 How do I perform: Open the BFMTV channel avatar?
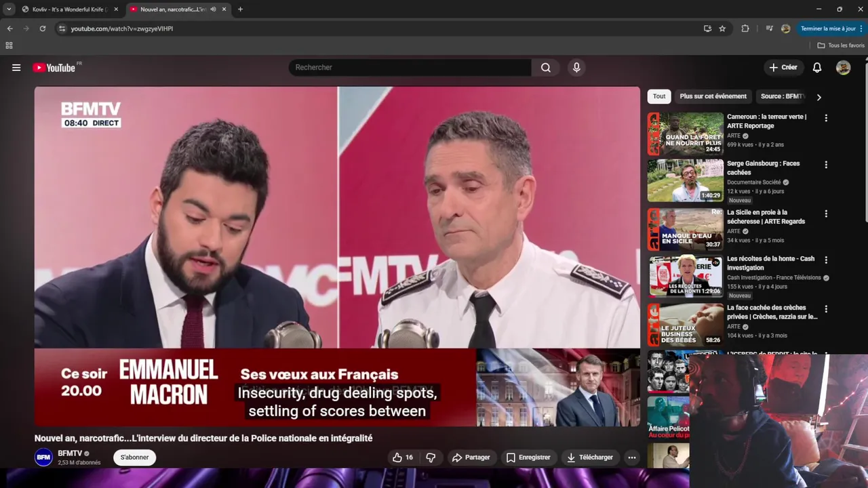click(x=43, y=457)
